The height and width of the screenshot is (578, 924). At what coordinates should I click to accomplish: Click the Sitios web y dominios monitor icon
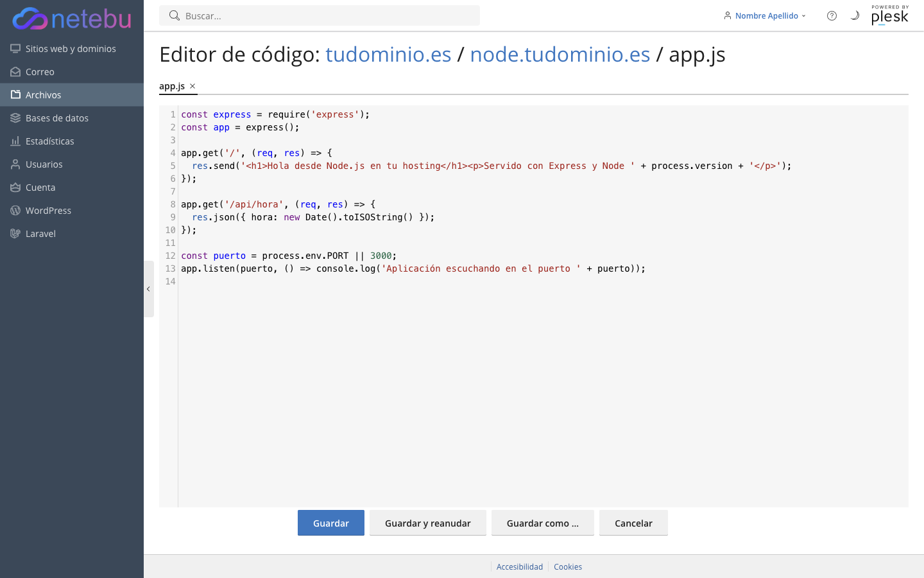tap(15, 49)
